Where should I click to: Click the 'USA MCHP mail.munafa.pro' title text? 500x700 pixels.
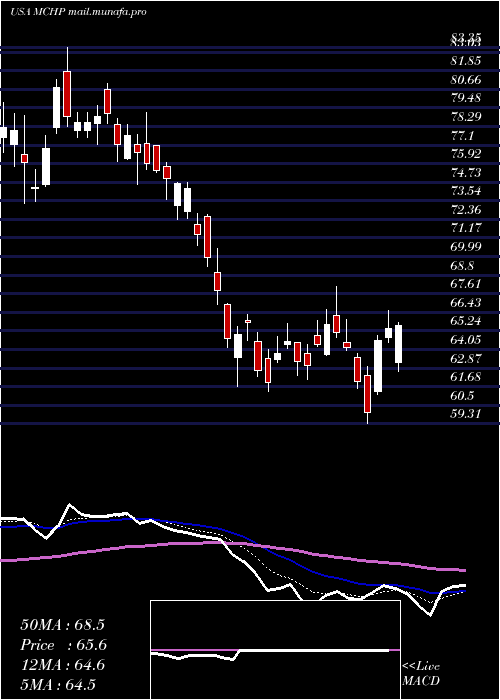pos(78,12)
